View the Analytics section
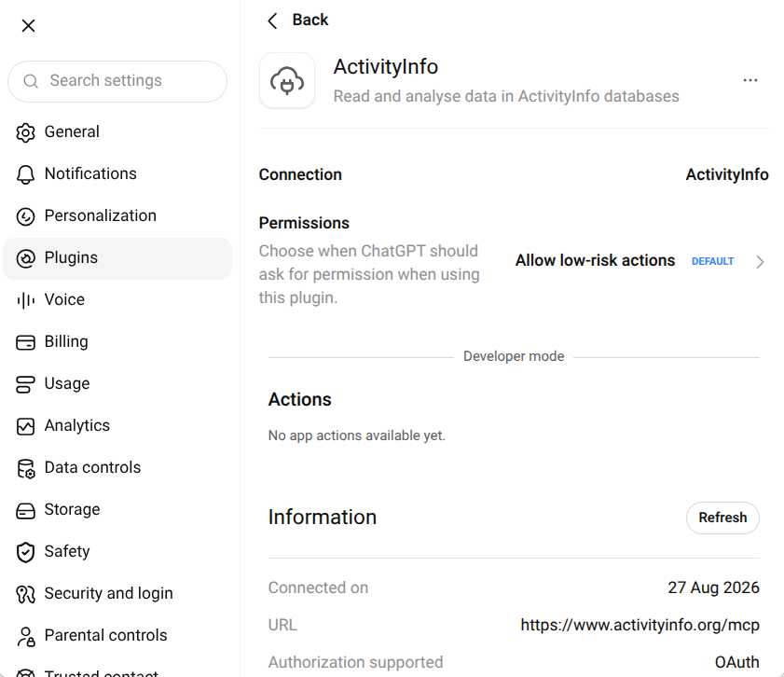This screenshot has width=784, height=677. [117, 426]
